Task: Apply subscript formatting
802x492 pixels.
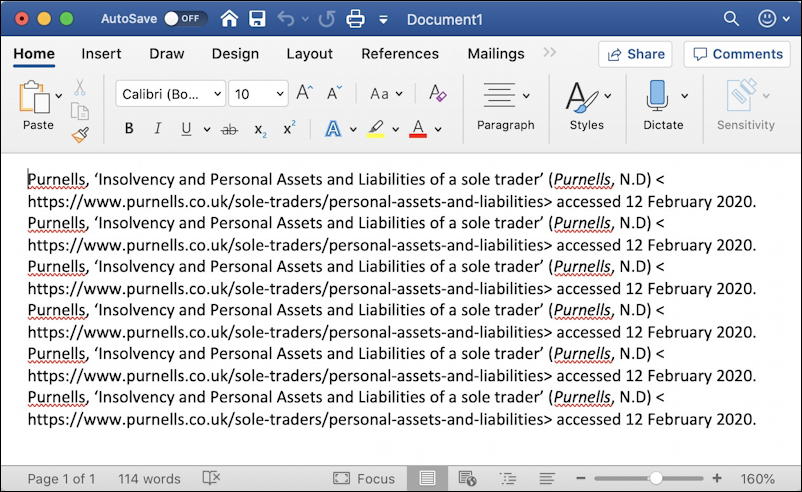Action: (260, 130)
